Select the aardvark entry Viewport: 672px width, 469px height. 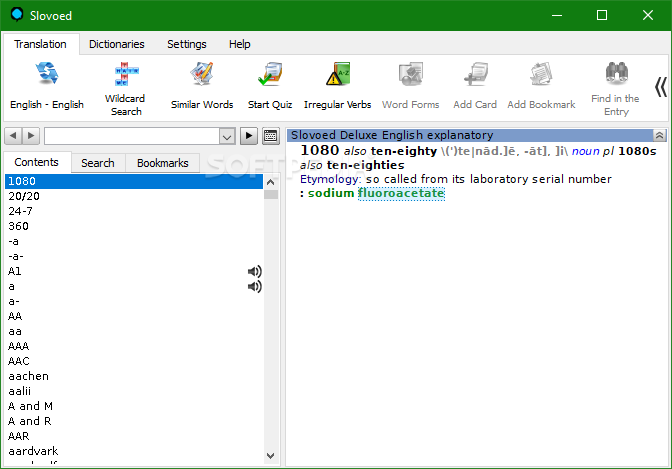coord(134,451)
